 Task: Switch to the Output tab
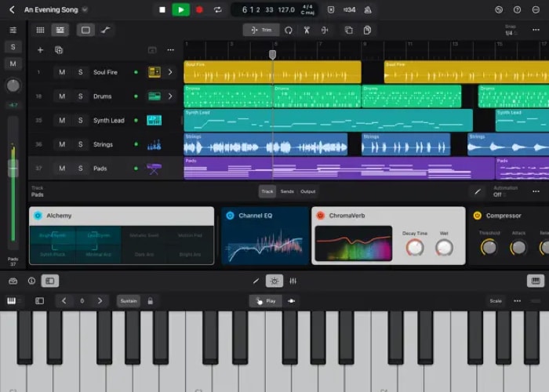point(308,191)
